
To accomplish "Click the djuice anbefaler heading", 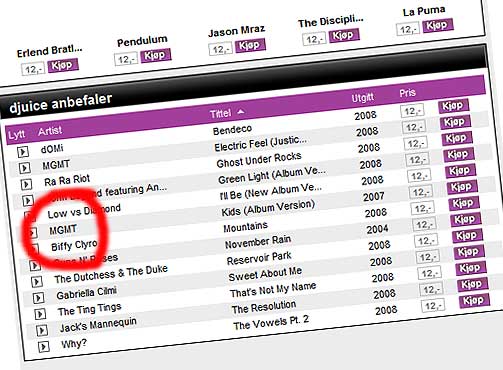I will pyautogui.click(x=61, y=103).
